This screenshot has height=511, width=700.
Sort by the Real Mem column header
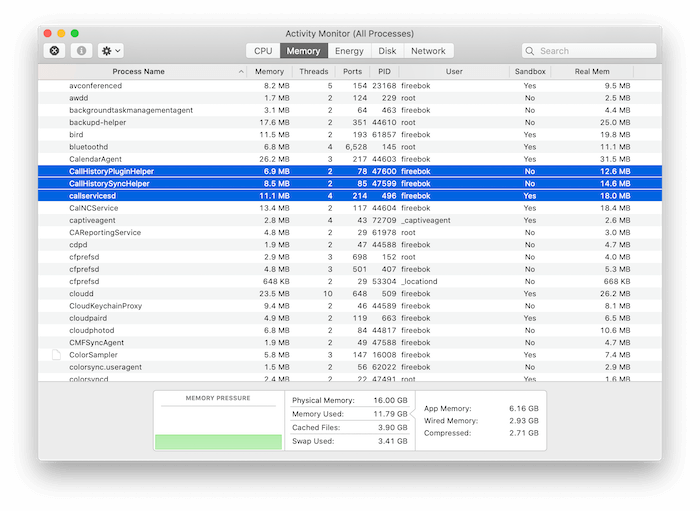tap(592, 71)
